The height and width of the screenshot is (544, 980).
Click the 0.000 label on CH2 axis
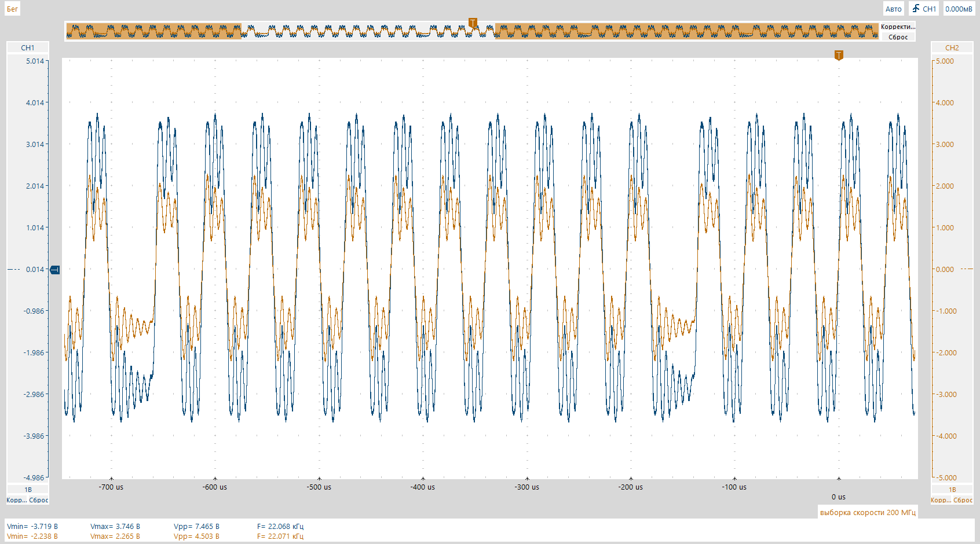tap(945, 269)
